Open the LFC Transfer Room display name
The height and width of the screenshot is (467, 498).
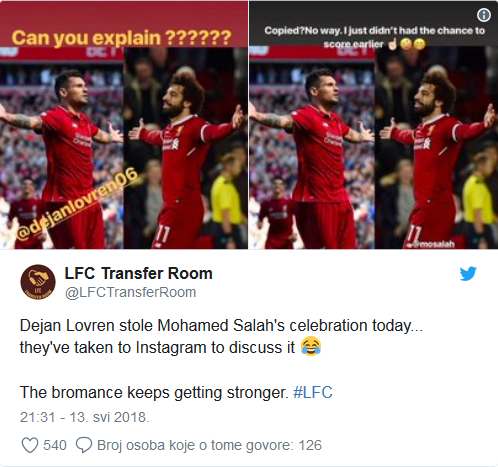point(138,273)
